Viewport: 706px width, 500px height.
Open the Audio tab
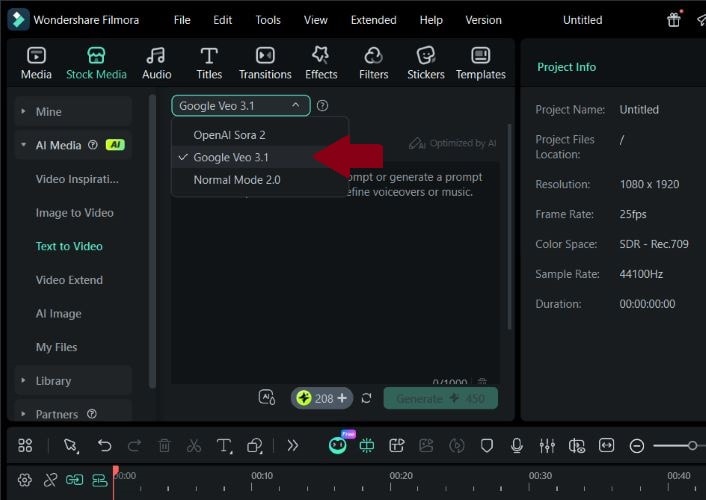pyautogui.click(x=156, y=63)
